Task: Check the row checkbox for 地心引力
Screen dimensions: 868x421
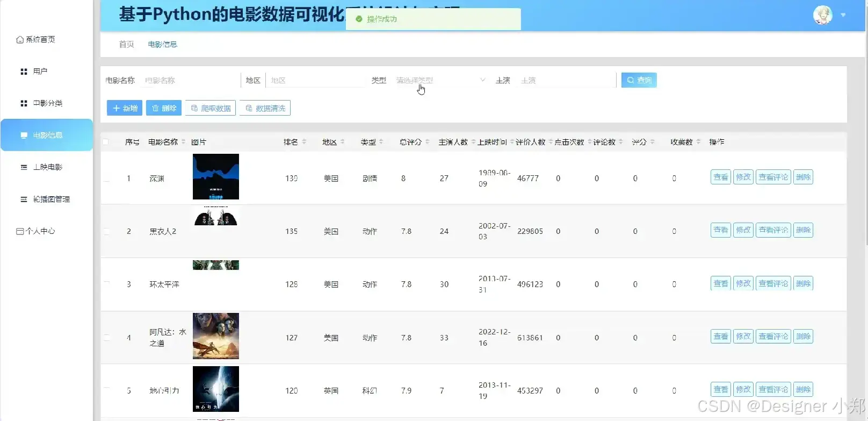Action: (x=106, y=390)
